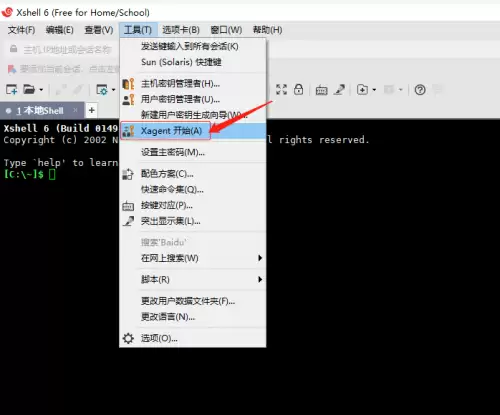Viewport: 500px width, 415px height.
Task: Expand 脚本(R) submenu arrow
Action: click(260, 279)
